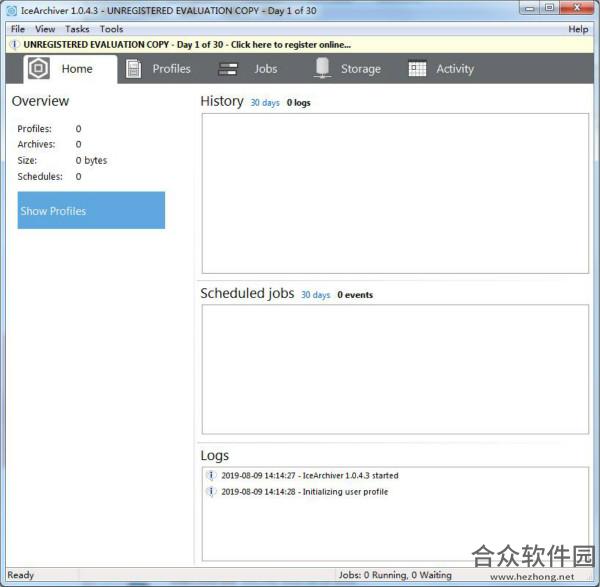Click the Profiles document icon

133,69
